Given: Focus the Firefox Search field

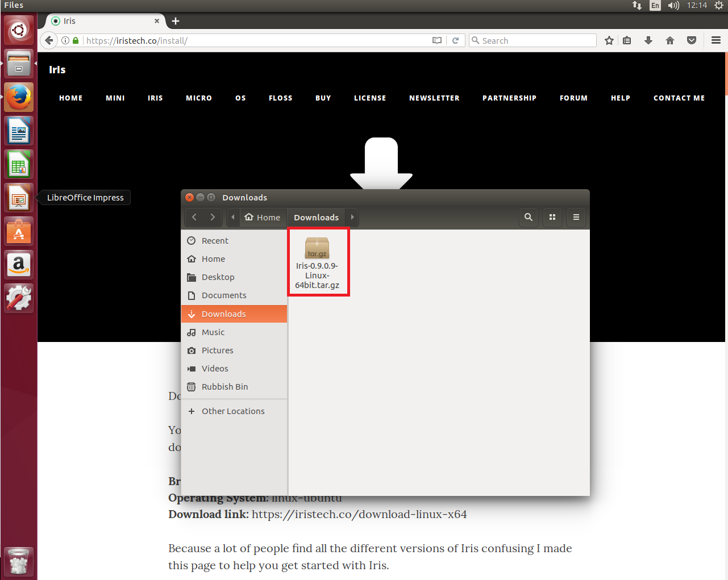Looking at the screenshot, I should 533,40.
